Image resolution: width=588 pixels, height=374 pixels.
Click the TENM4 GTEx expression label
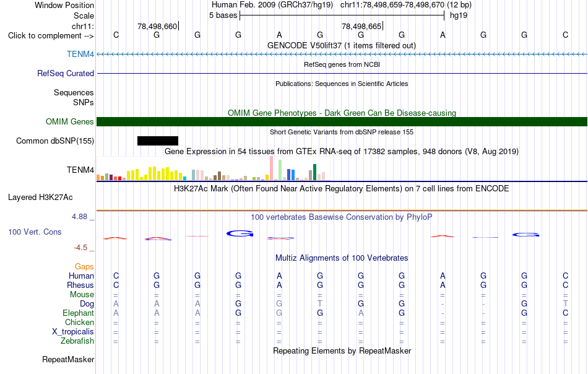point(80,170)
